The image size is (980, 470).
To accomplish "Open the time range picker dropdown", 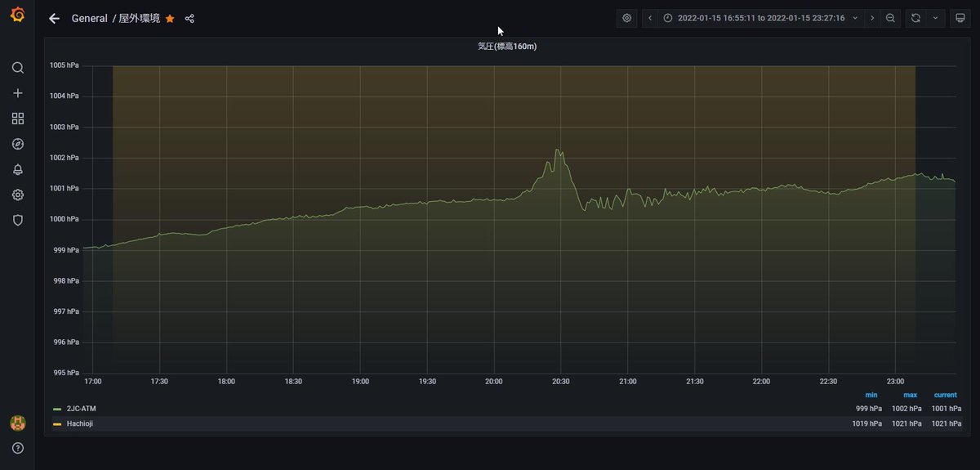I will pyautogui.click(x=760, y=18).
